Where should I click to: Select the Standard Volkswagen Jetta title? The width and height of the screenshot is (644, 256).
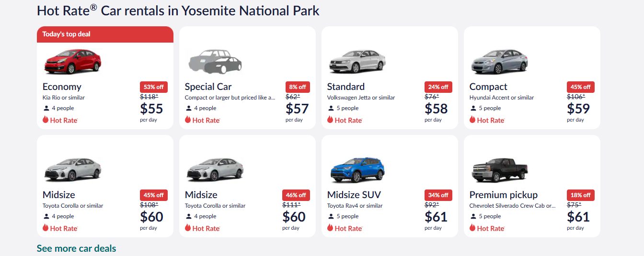pyautogui.click(x=346, y=87)
